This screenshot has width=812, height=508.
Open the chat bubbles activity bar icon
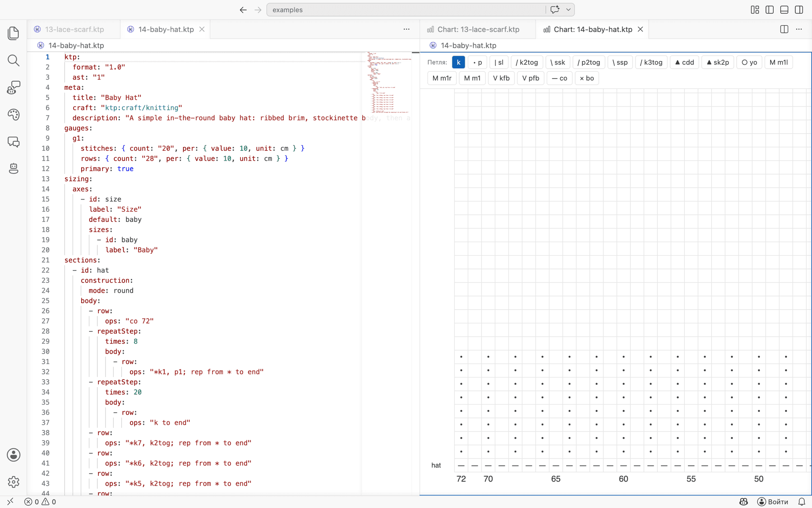[x=14, y=142]
